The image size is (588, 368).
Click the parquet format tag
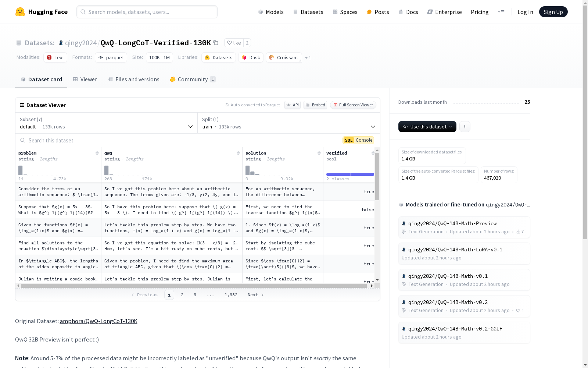(111, 57)
